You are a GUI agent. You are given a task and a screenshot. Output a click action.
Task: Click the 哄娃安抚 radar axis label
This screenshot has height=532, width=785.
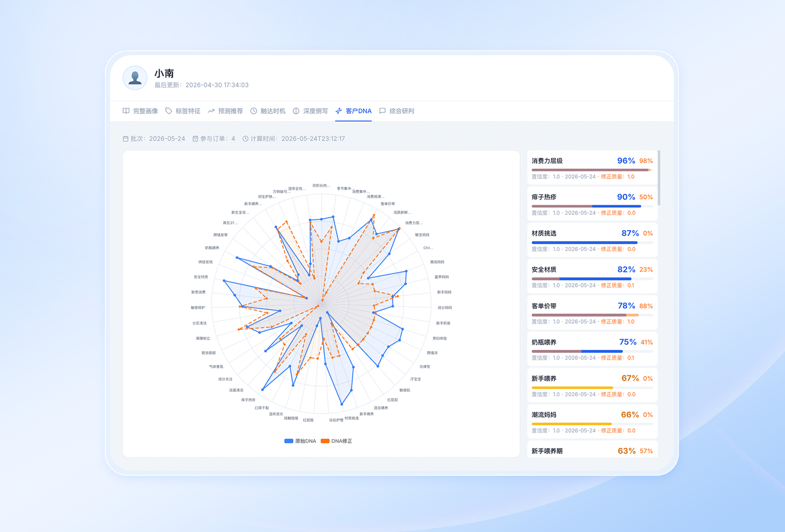(x=205, y=262)
